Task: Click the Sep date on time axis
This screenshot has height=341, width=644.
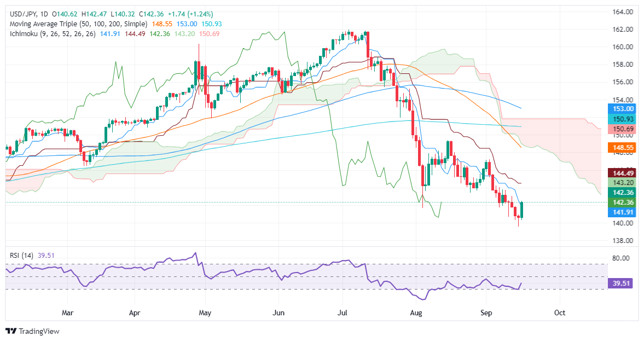Action: click(486, 313)
